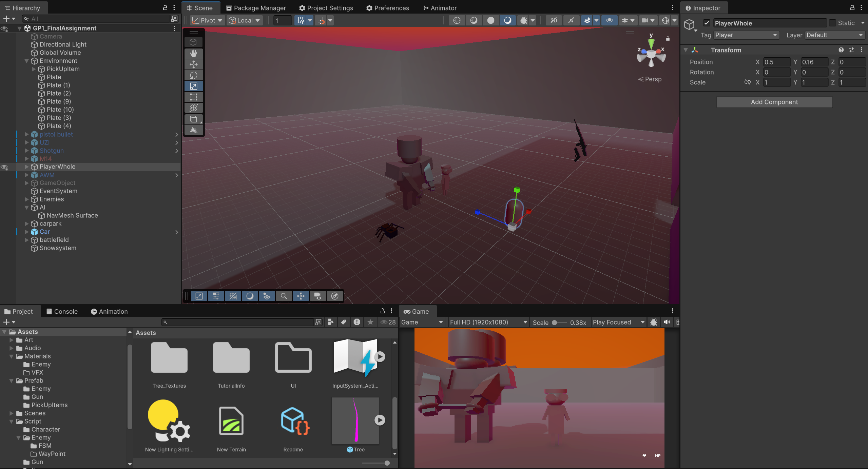Enable the Static checkbox

coord(832,23)
